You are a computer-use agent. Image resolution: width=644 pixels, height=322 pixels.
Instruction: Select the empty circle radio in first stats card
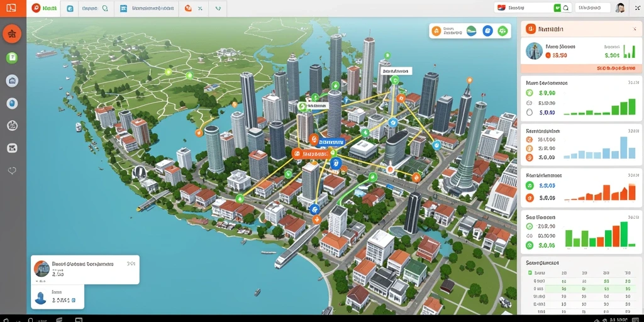[529, 113]
